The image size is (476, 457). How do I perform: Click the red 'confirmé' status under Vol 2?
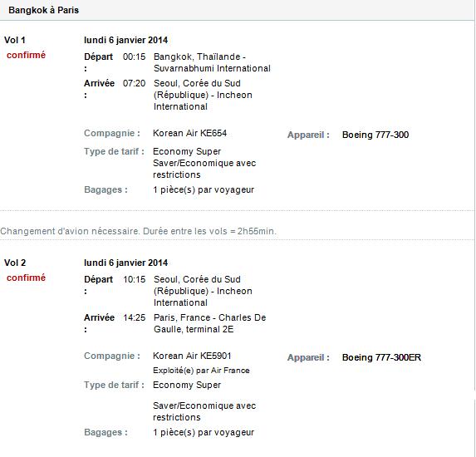pyautogui.click(x=26, y=278)
